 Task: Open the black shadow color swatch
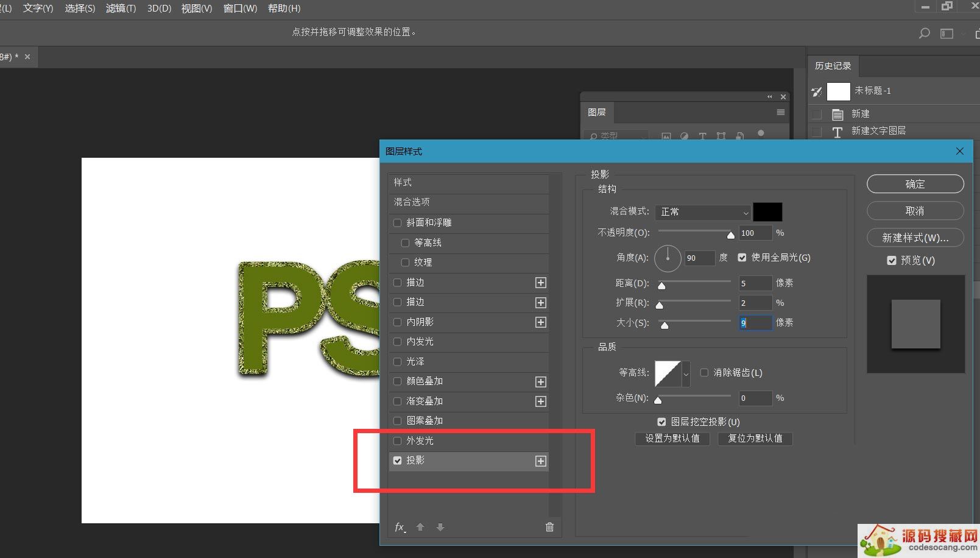[x=767, y=212]
